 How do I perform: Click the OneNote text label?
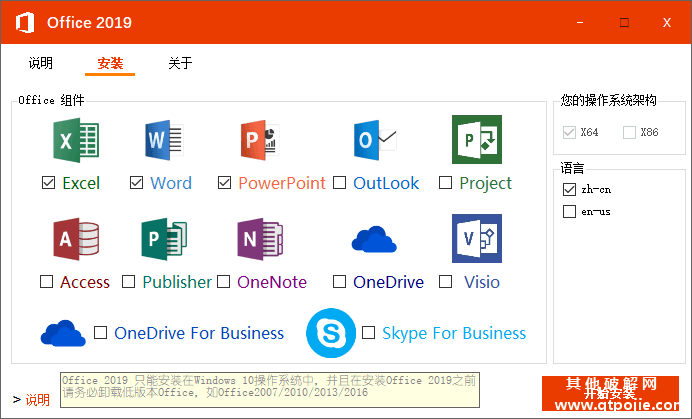pos(272,282)
